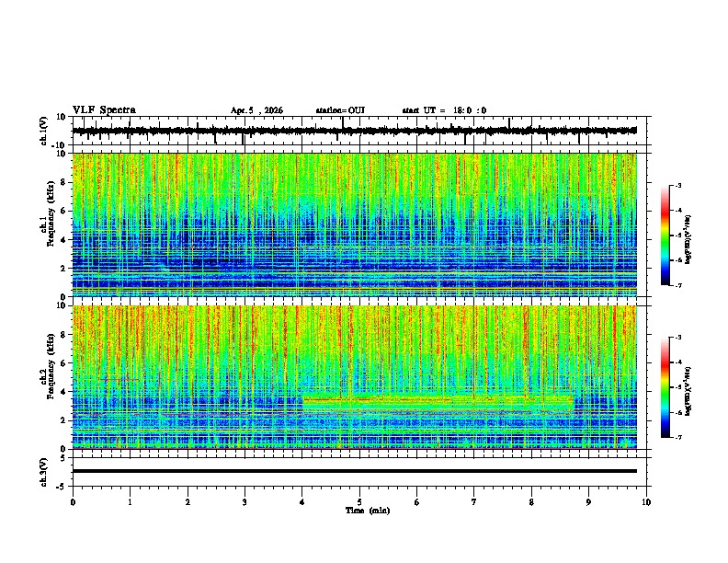Click the "ch.2 Frequency (kHz)" axis label

(x=48, y=366)
